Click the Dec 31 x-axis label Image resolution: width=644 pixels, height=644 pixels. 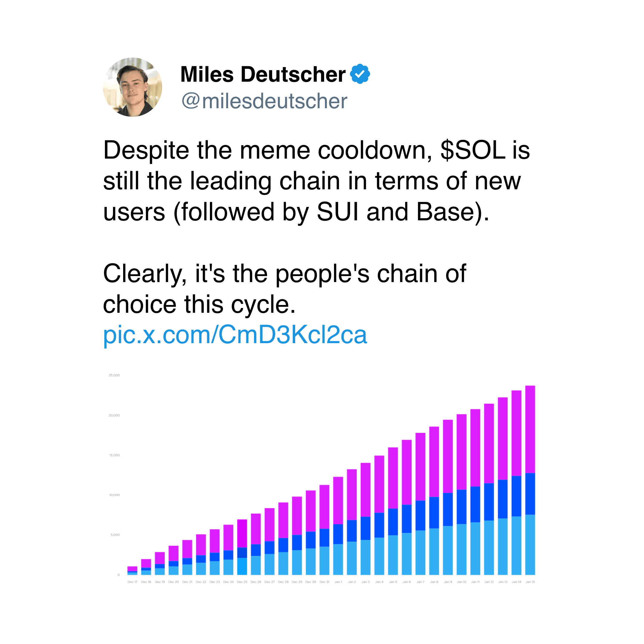(324, 582)
